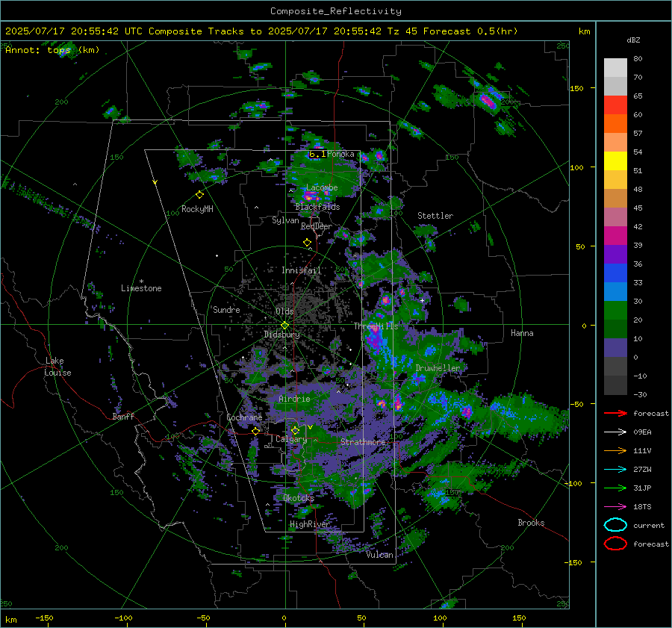Viewport: 672px width, 628px height.
Task: Click the yellow diamond marker below Cochrane
Action: pos(255,431)
